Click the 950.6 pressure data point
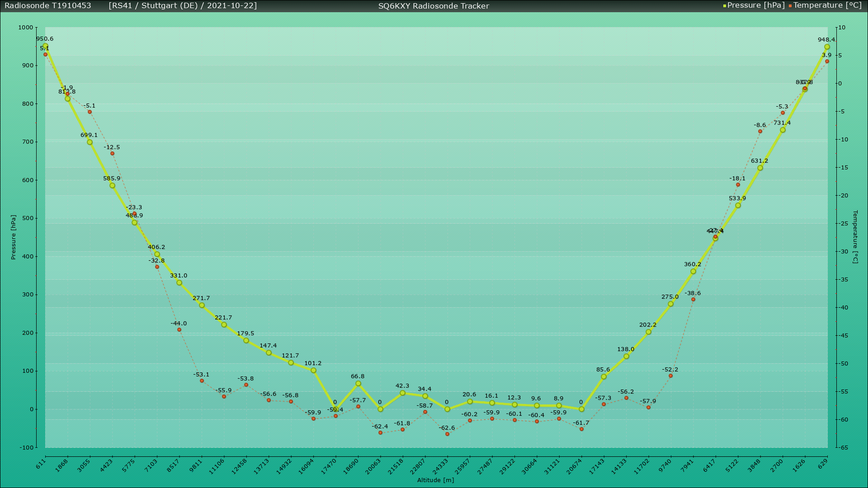The height and width of the screenshot is (488, 868). [45, 46]
